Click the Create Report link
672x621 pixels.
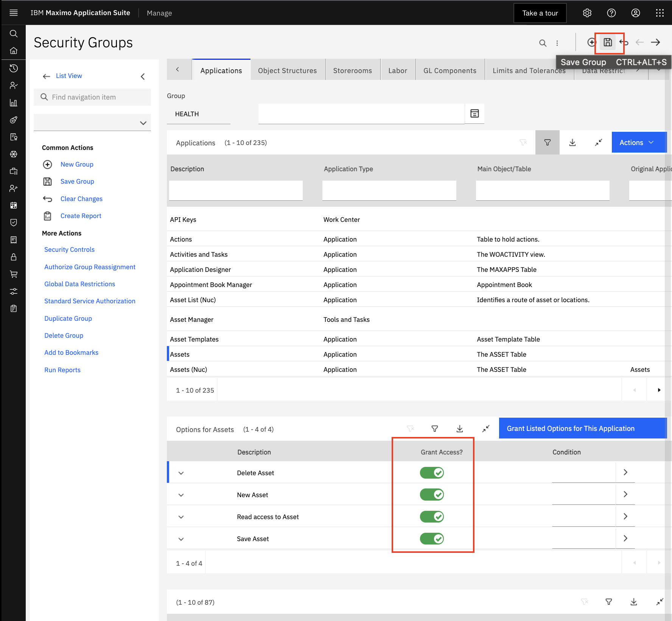tap(81, 216)
